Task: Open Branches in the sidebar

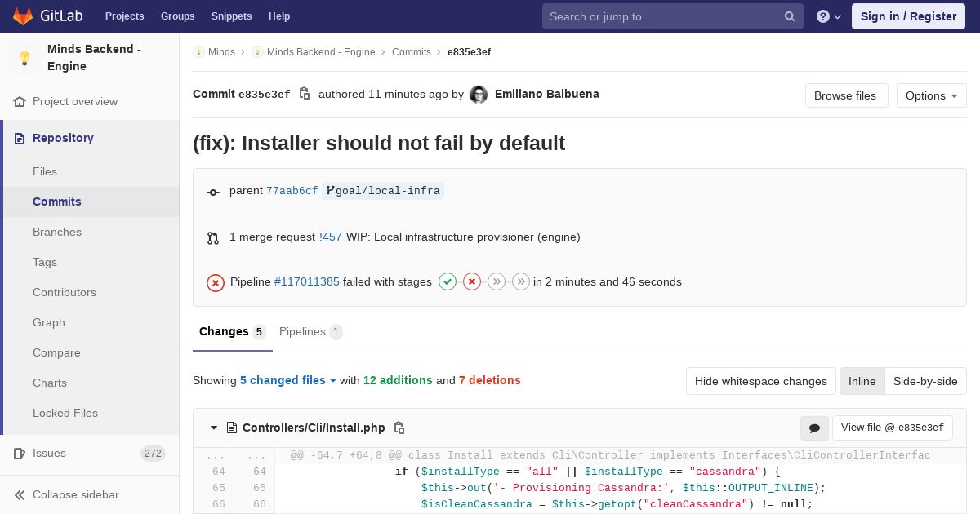Action: click(57, 232)
